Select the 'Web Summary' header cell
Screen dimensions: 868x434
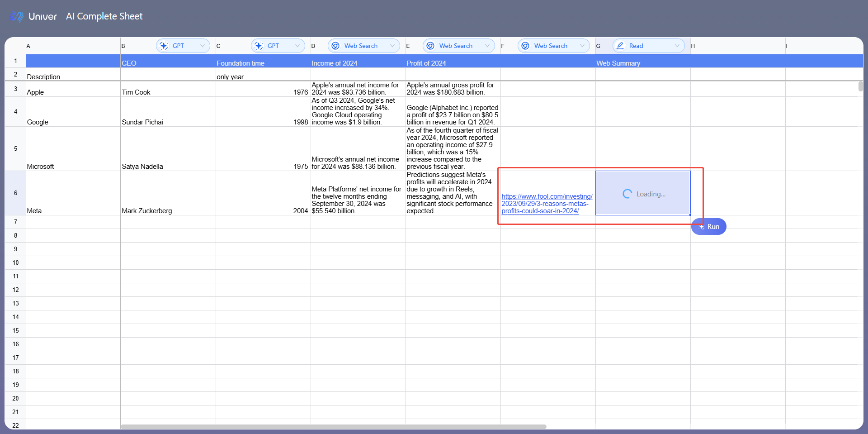[643, 61]
